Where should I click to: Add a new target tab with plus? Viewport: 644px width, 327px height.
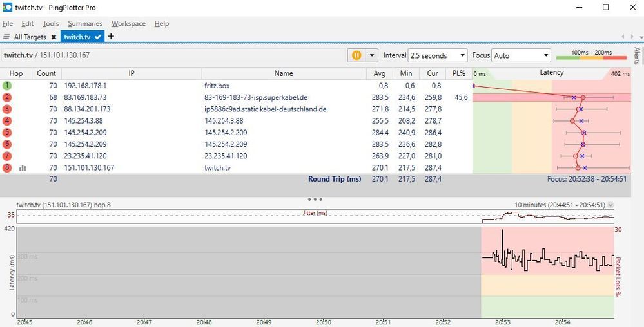point(111,36)
